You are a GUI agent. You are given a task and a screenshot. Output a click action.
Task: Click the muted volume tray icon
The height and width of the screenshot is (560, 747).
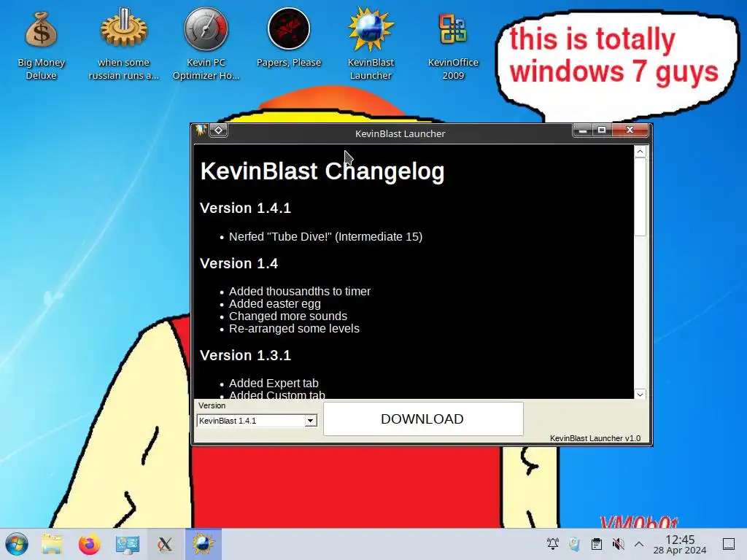[618, 544]
